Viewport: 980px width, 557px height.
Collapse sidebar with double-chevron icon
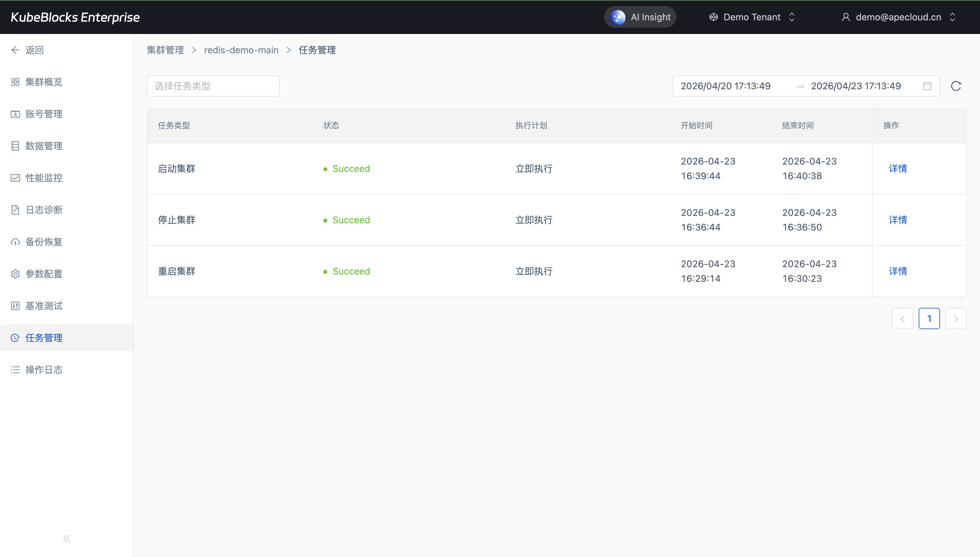pos(67,539)
